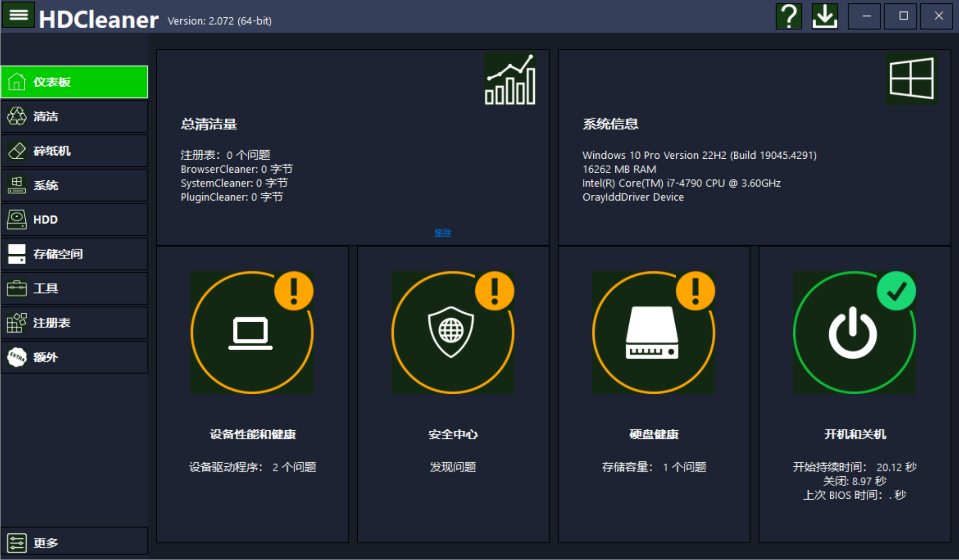Click 存储容量: 1 个问题 text
This screenshot has height=560, width=959.
coord(654,467)
